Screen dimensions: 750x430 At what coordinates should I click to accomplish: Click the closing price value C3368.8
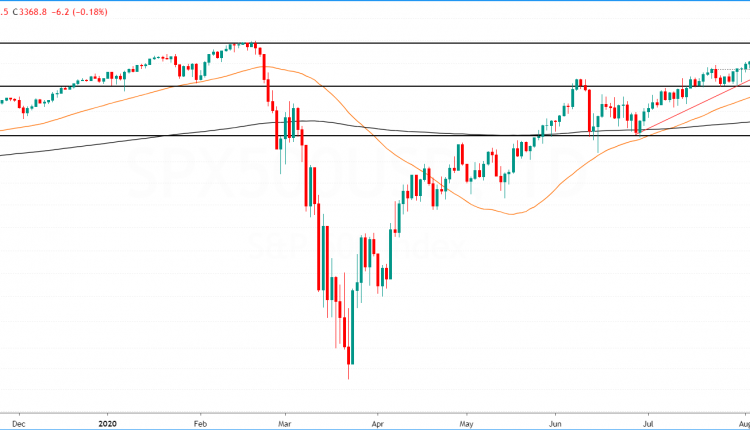(x=40, y=12)
